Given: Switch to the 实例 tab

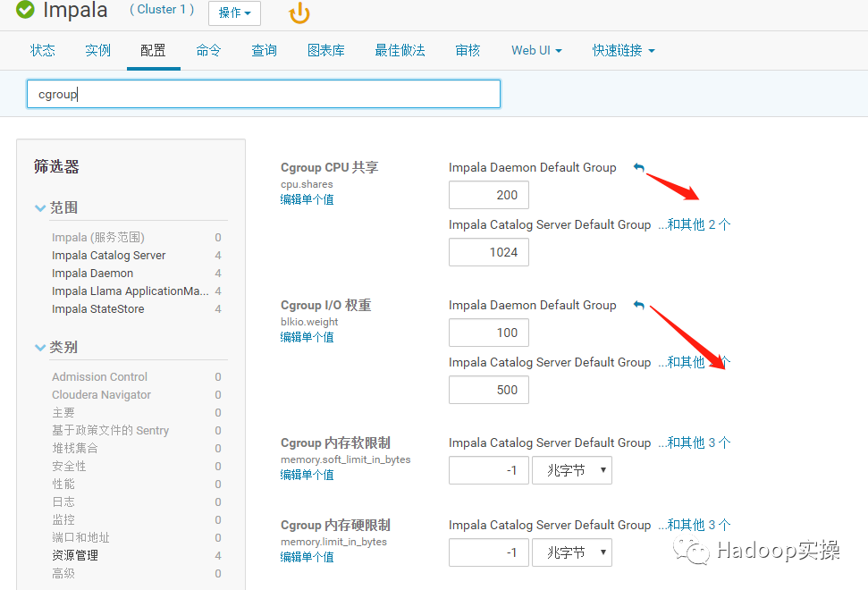Looking at the screenshot, I should pos(98,50).
